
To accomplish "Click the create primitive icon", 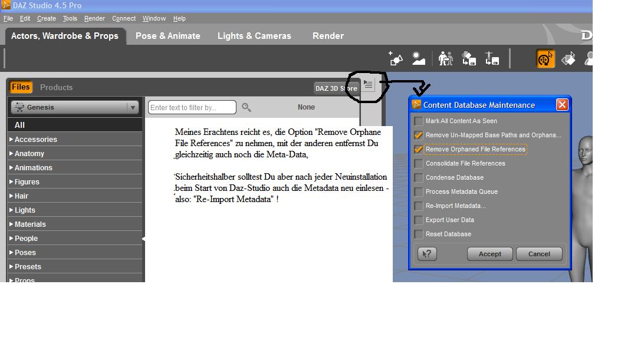I will pyautogui.click(x=396, y=59).
